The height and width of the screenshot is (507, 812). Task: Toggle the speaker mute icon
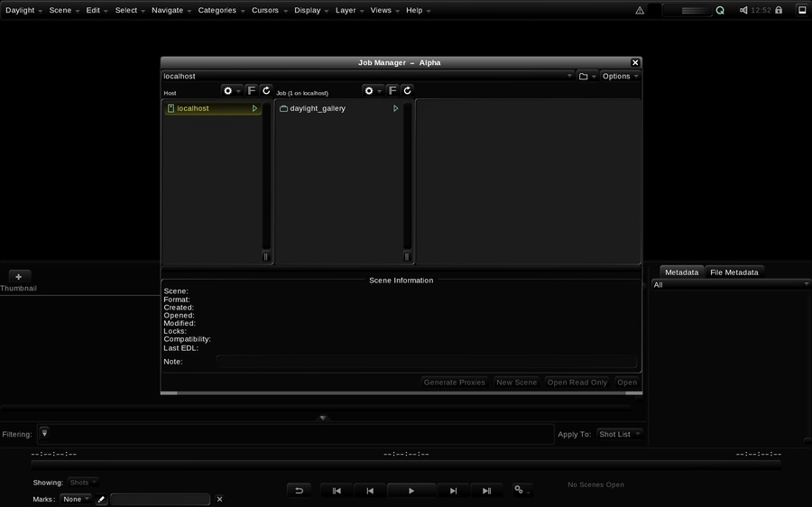point(743,10)
